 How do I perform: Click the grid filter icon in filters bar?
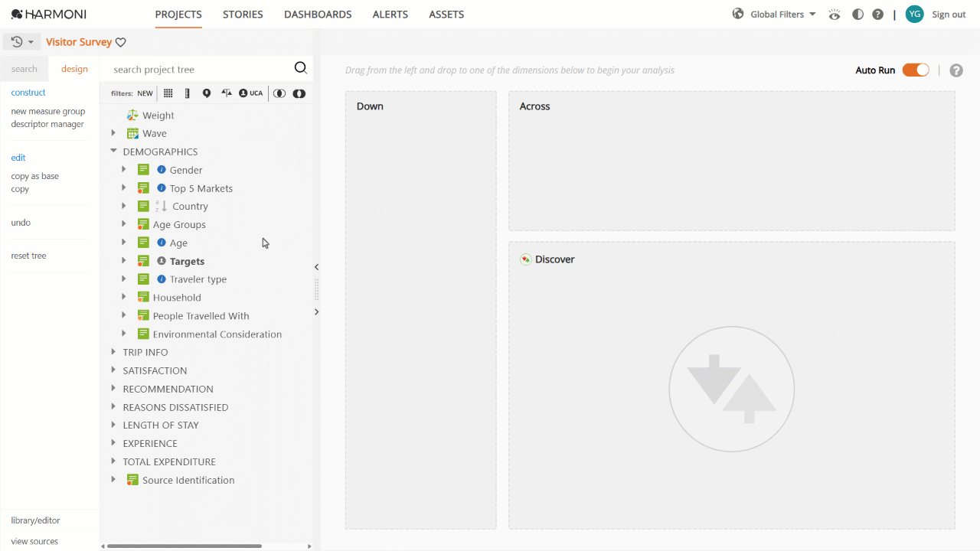point(168,93)
